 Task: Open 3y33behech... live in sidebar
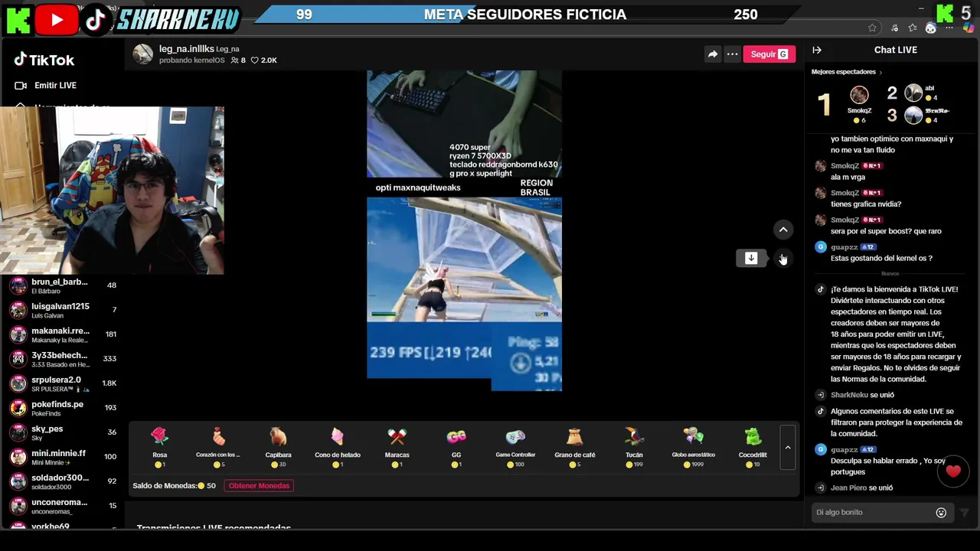pos(64,359)
